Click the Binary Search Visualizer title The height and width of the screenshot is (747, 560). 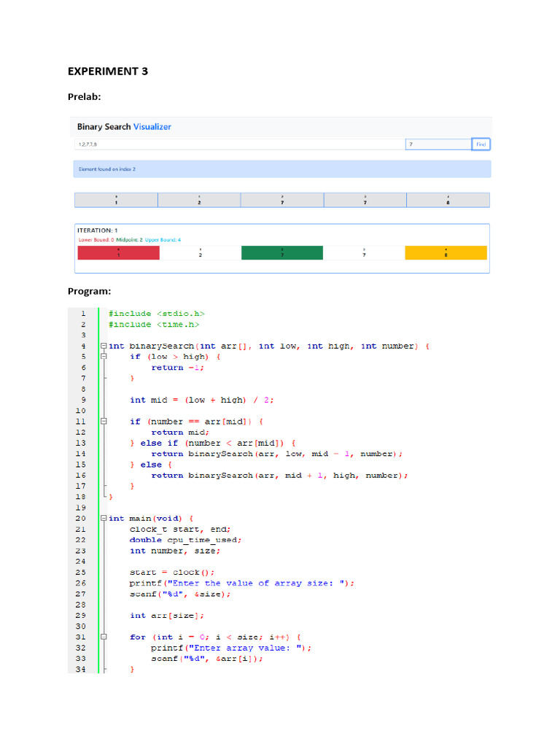point(124,127)
